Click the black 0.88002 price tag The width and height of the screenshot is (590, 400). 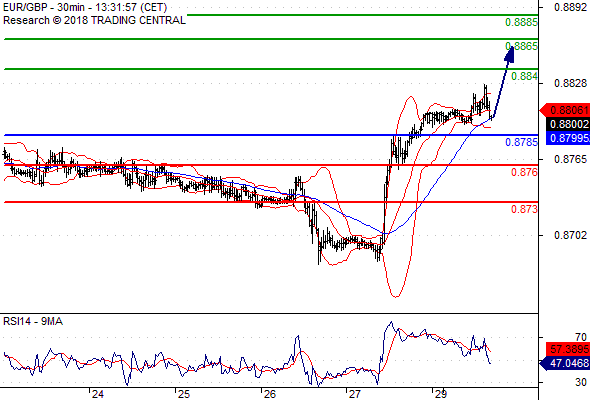point(568,124)
